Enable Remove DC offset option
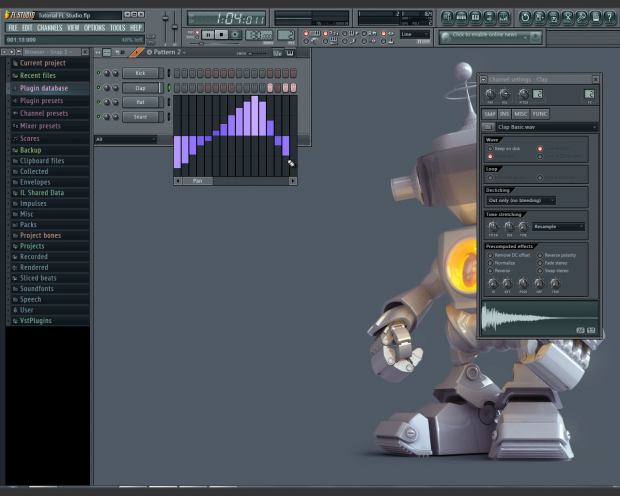The image size is (620, 496). pyautogui.click(x=490, y=255)
